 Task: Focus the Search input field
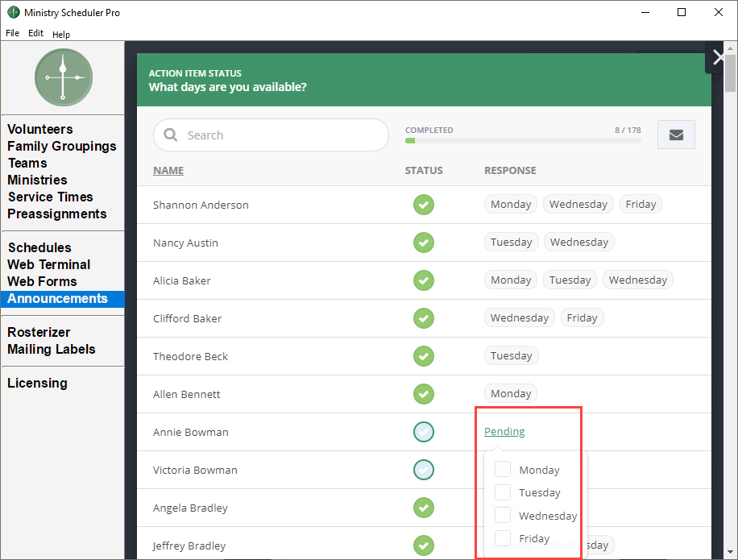pyautogui.click(x=271, y=135)
